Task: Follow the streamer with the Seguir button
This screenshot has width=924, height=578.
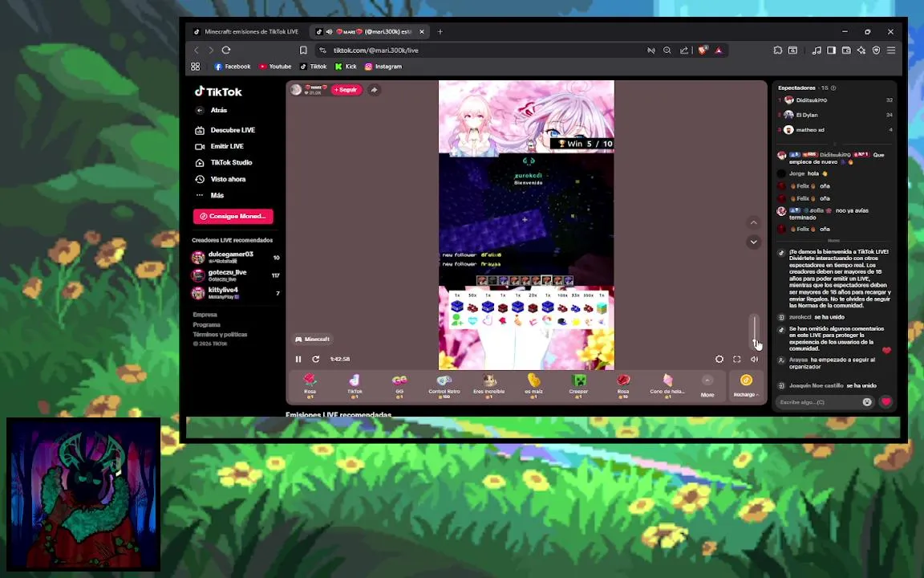Action: 346,90
